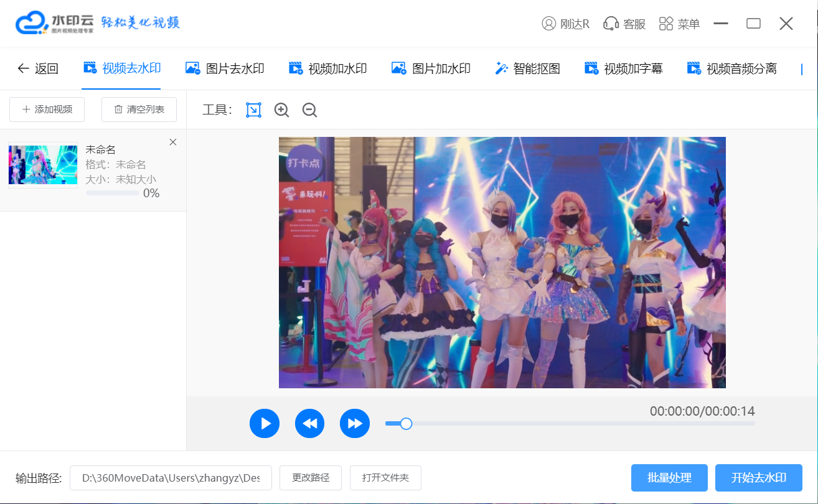Open the 菜单 menu

[680, 24]
